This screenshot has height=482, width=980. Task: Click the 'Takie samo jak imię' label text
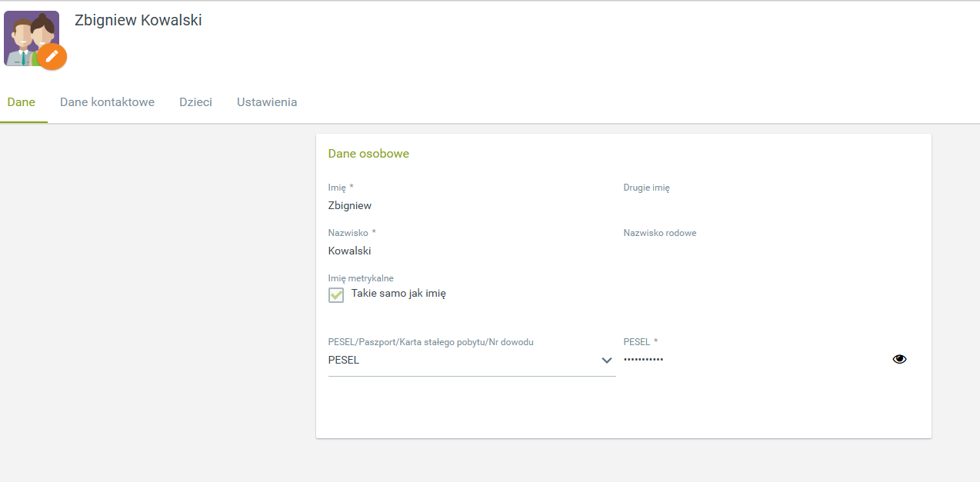[398, 293]
